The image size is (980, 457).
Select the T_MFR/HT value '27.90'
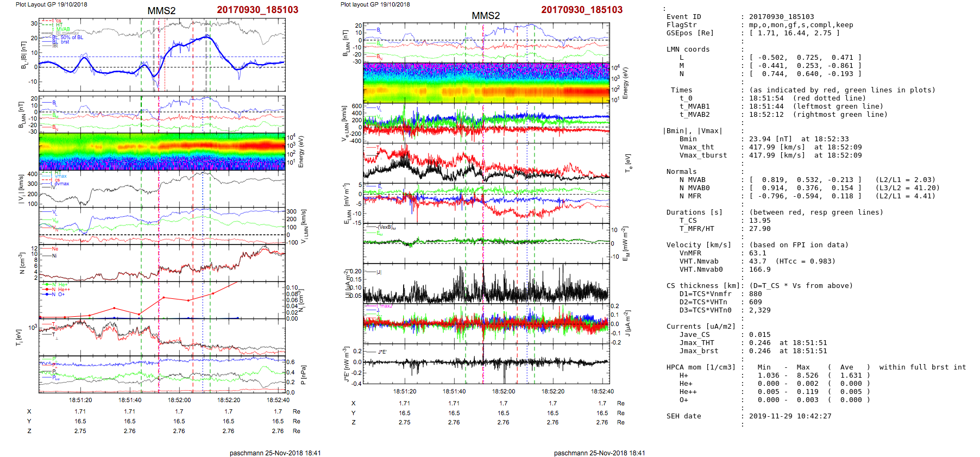[x=759, y=229]
